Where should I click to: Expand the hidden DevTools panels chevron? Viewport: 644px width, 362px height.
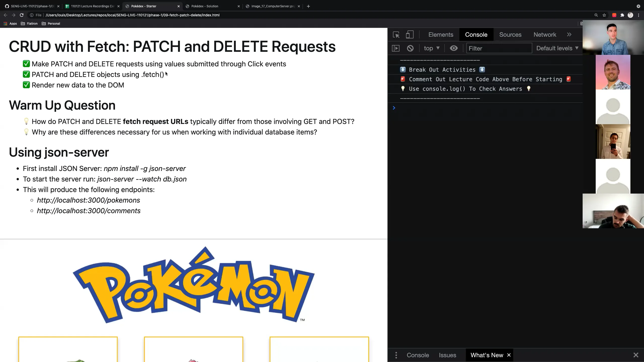coord(569,34)
